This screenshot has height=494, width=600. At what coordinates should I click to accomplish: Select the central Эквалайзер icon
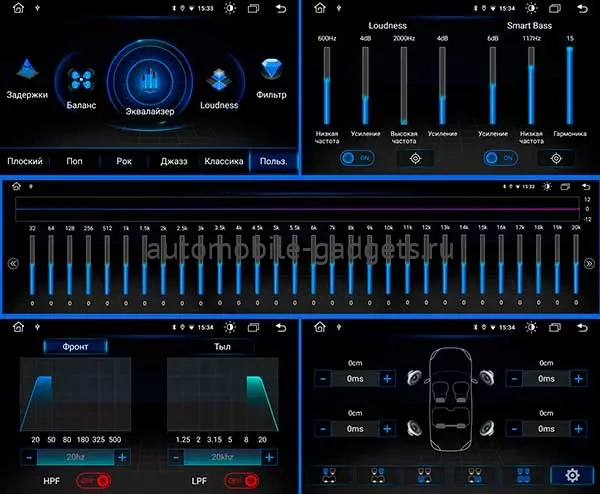(x=150, y=80)
